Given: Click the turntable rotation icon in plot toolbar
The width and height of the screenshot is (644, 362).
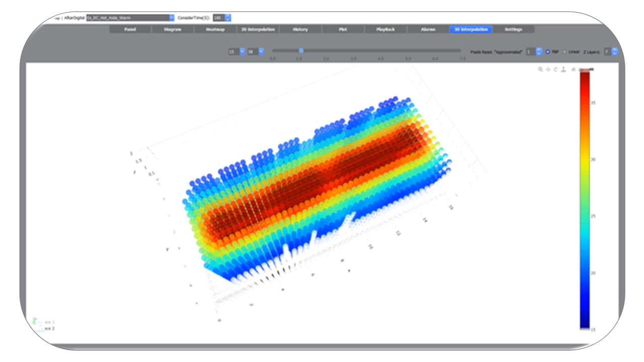Looking at the screenshot, I should click(x=563, y=69).
